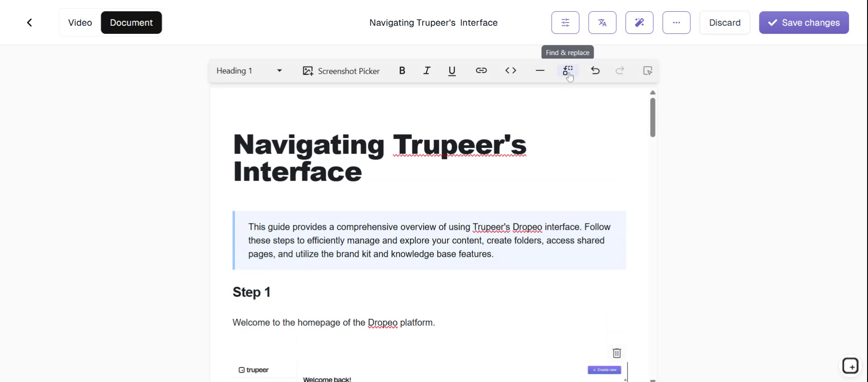Viewport: 868px width, 382px height.
Task: Open the Screenshot Picker
Action: [341, 71]
